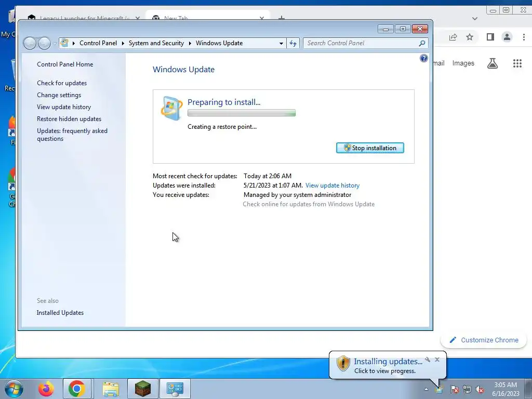Open the Windows Start button
Viewport: 532px width, 399px height.
tap(13, 389)
